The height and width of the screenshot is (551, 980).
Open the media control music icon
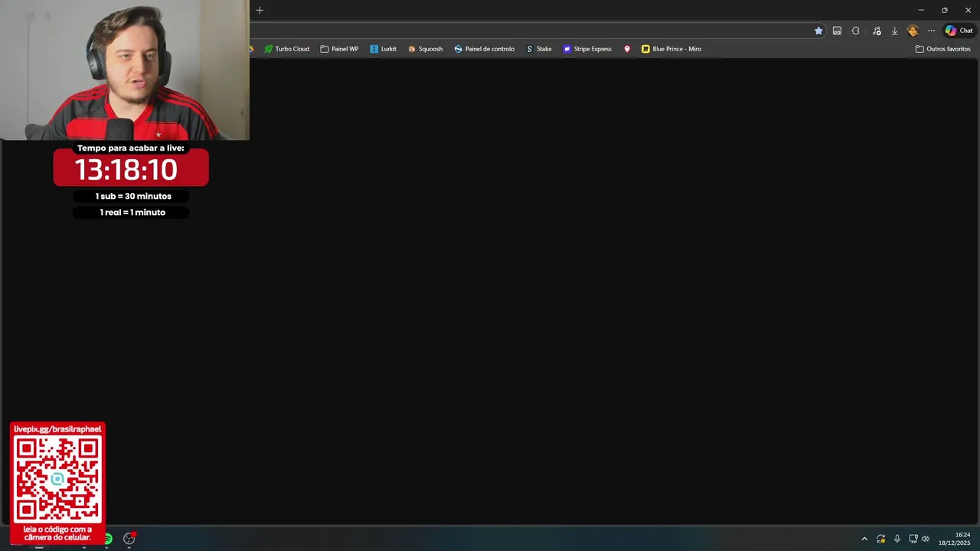tap(877, 31)
